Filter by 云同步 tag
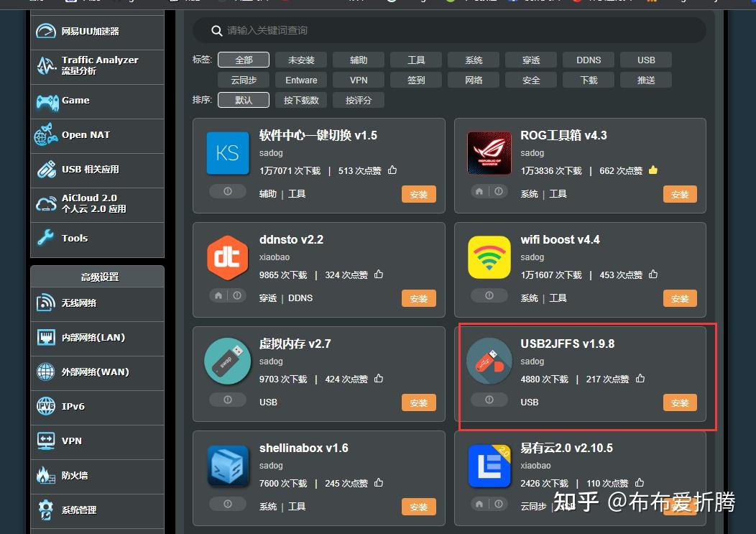 coord(244,80)
